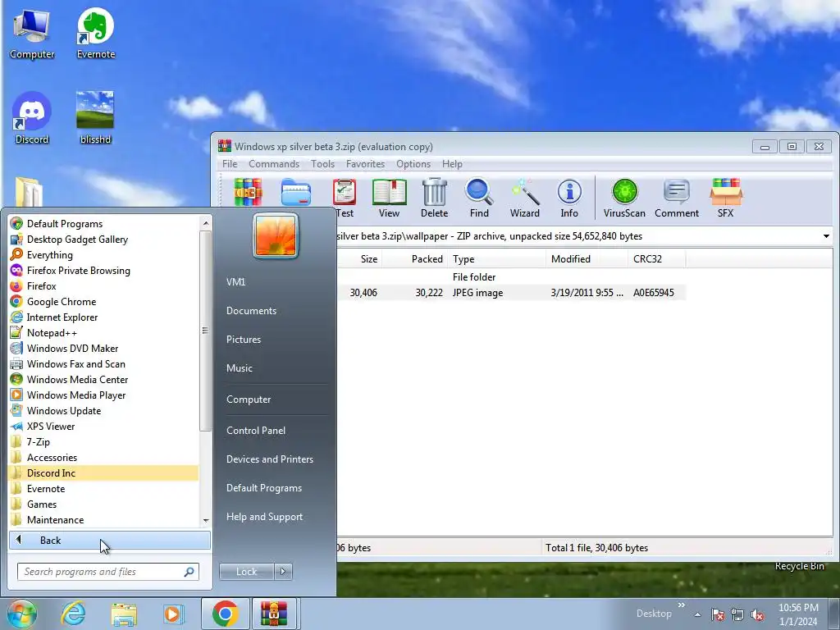The image size is (840, 630).
Task: Open the shutdown options arrow next to Lock
Action: click(x=283, y=572)
